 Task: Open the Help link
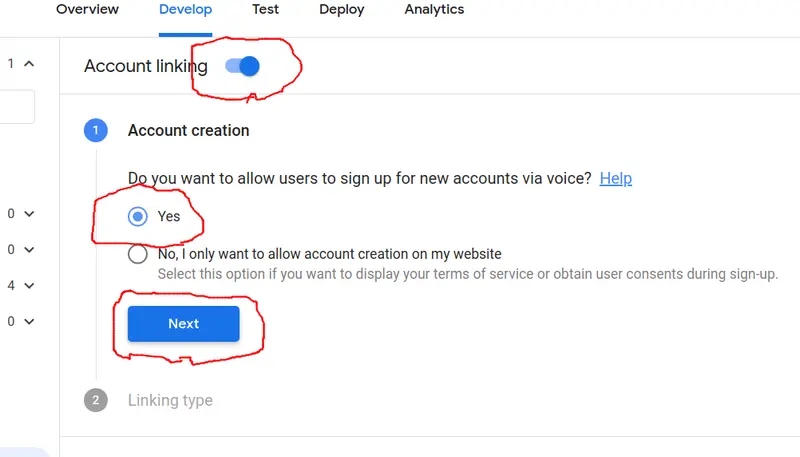[x=615, y=179]
